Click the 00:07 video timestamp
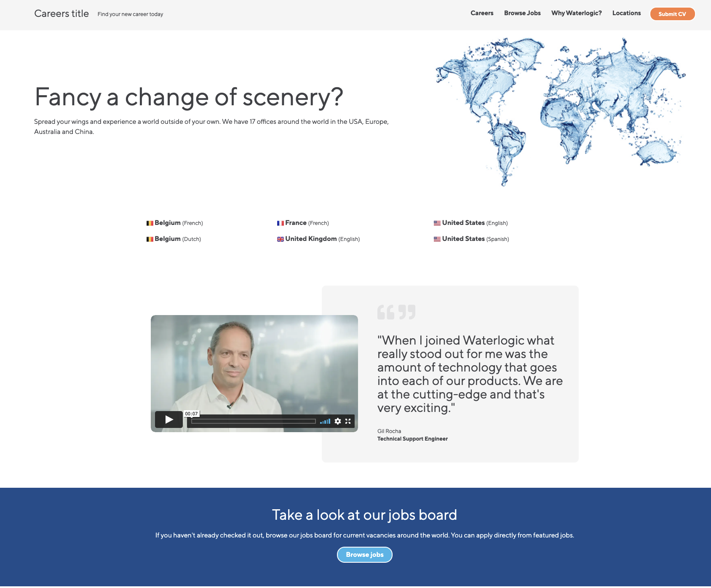This screenshot has width=711, height=588. (x=192, y=414)
